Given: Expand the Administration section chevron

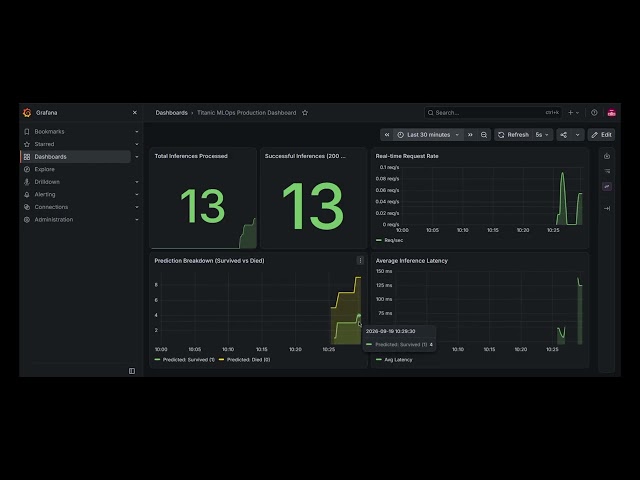Looking at the screenshot, I should pos(137,220).
